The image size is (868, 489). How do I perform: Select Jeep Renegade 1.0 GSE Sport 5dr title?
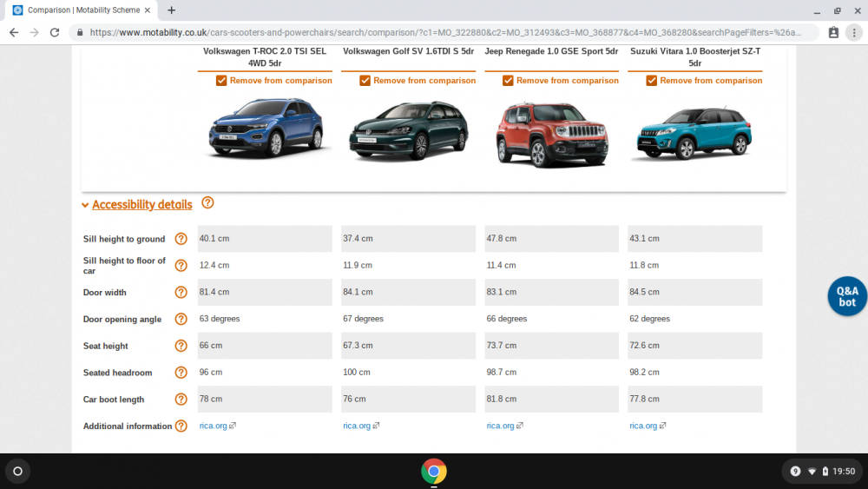[551, 51]
